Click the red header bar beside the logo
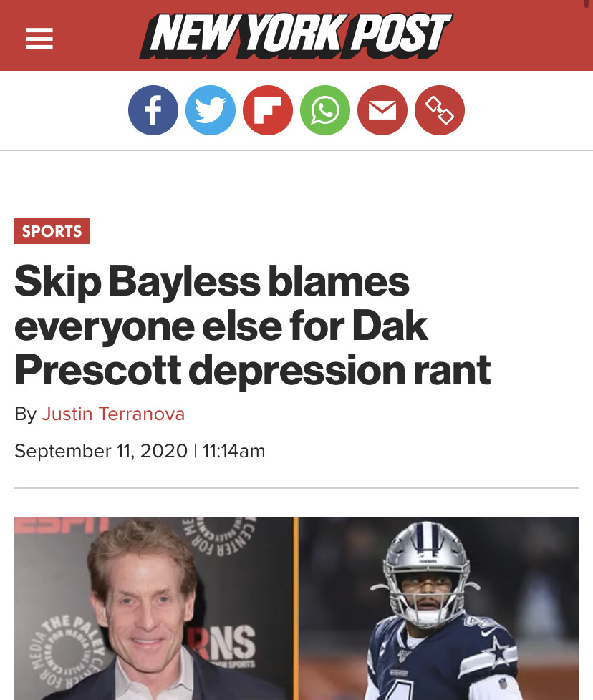 522,36
